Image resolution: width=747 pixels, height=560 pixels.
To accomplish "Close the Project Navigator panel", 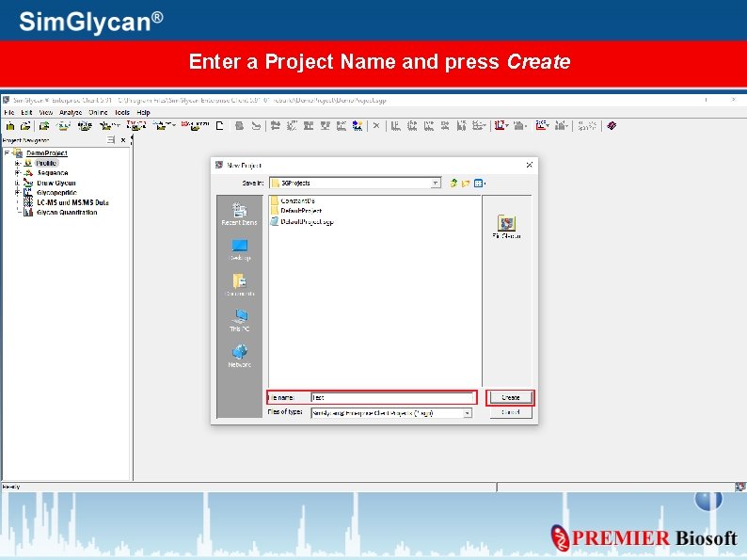I will coord(123,140).
